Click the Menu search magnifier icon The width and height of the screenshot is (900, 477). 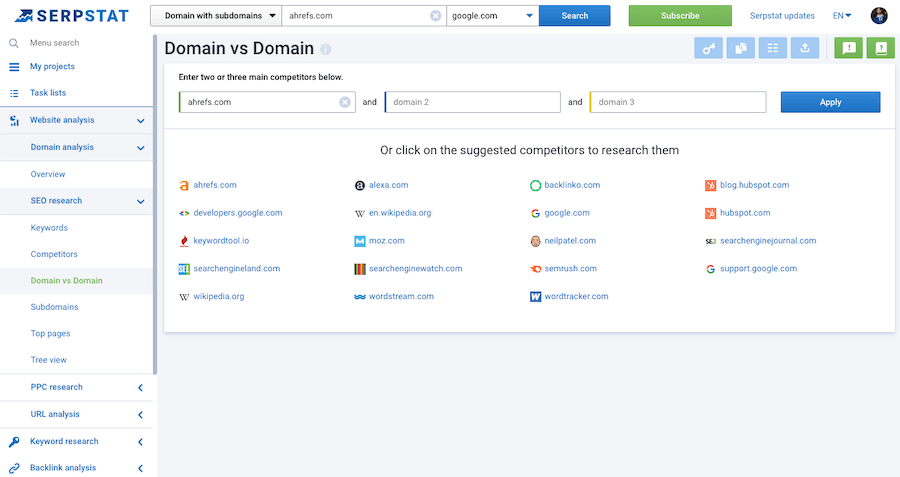[14, 43]
